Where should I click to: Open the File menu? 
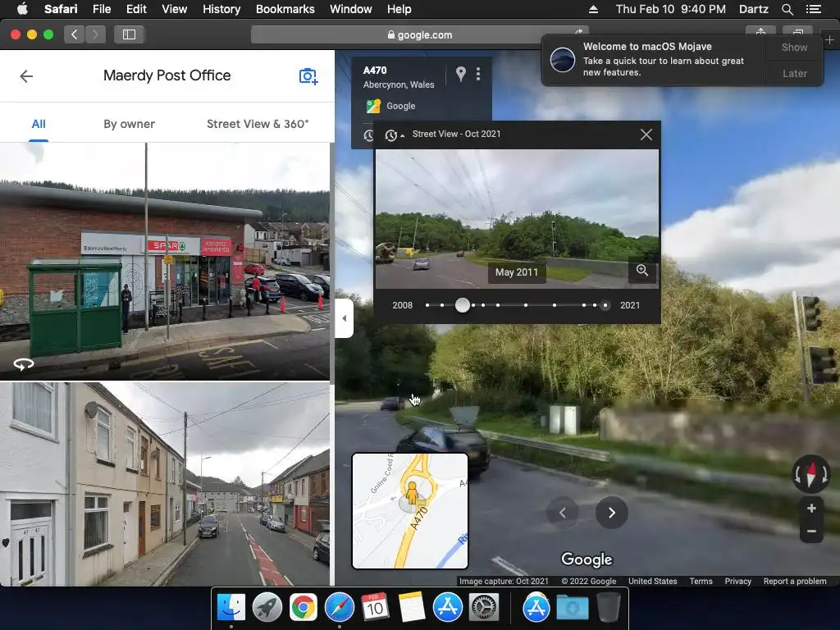coord(101,9)
